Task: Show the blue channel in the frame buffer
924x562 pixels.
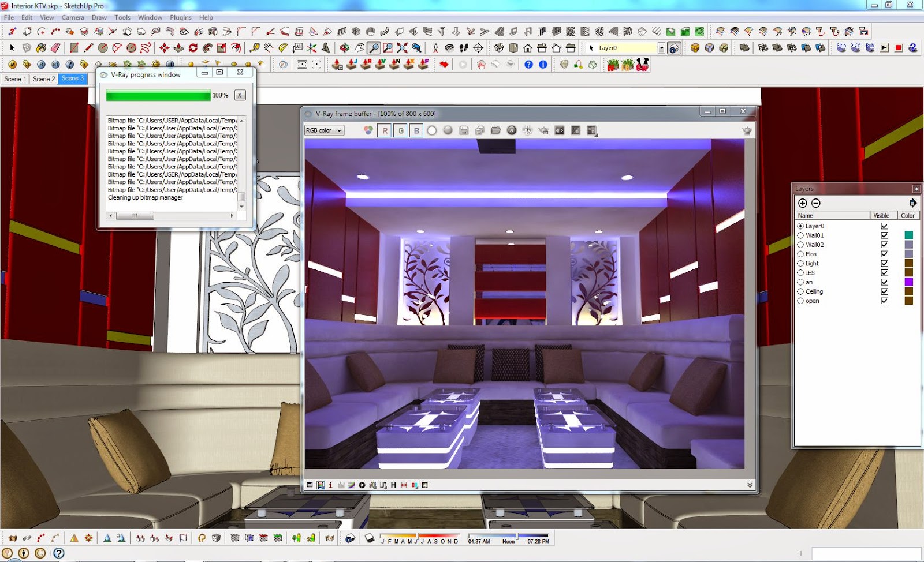Action: pos(416,130)
